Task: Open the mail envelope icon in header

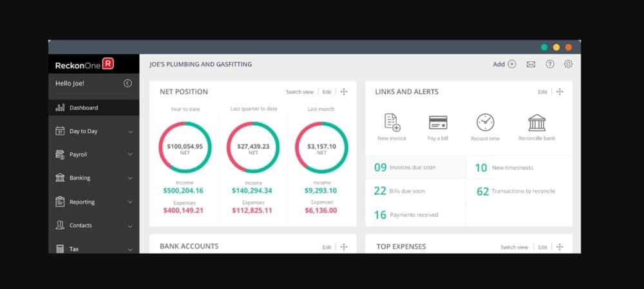Action: coord(531,65)
